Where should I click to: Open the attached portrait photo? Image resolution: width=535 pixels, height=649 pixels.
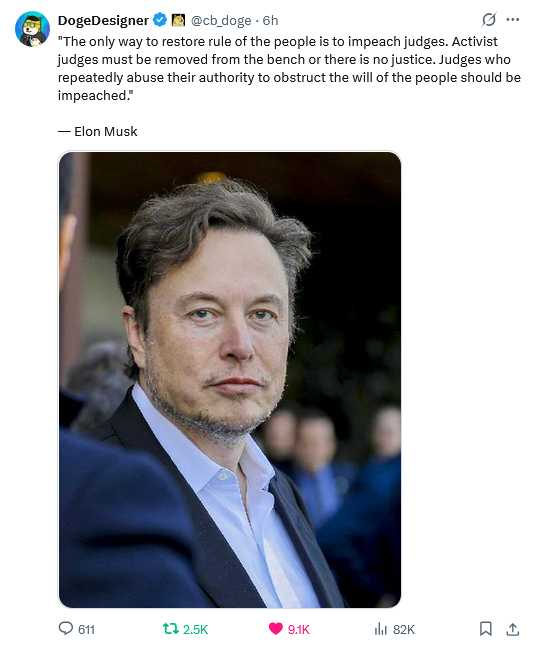pos(230,380)
